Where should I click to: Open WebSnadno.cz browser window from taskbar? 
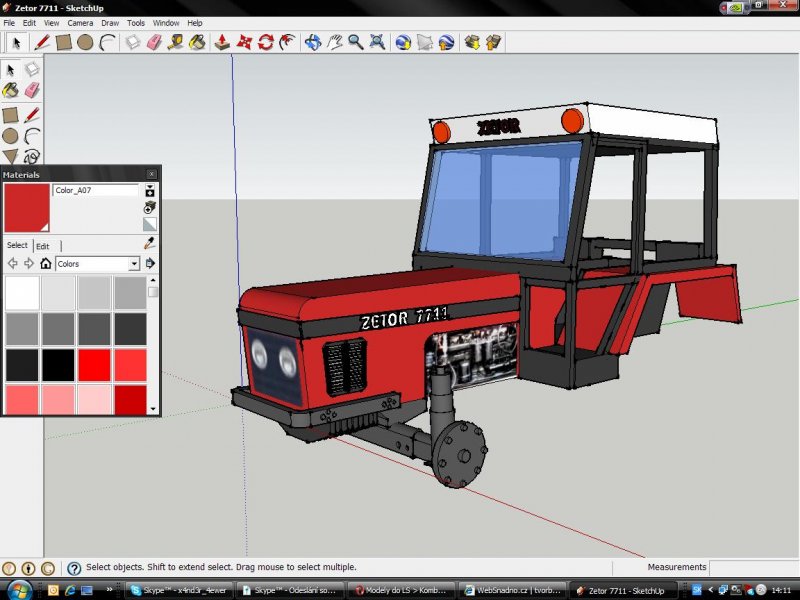[510, 590]
